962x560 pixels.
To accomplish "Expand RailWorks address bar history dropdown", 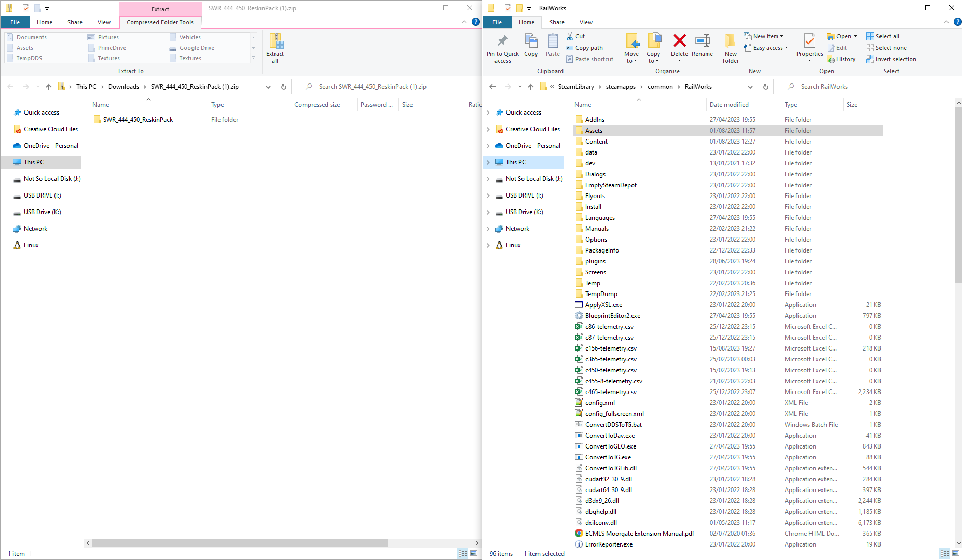I will click(x=750, y=87).
